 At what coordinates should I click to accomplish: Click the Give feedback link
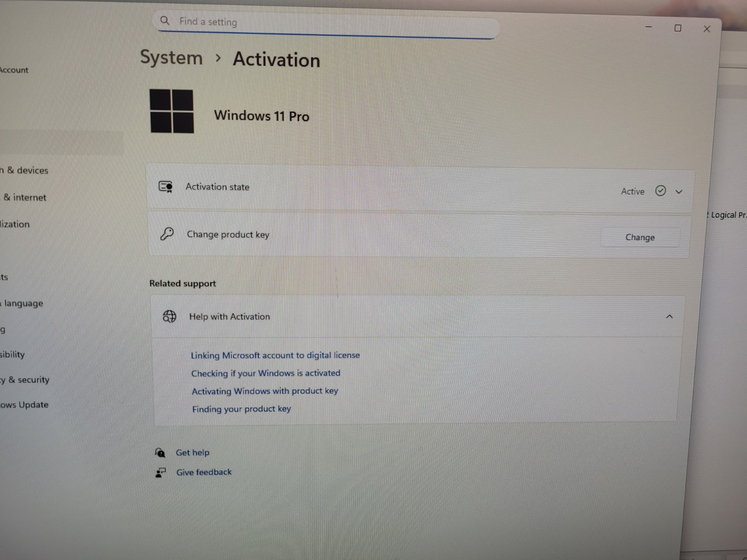[x=204, y=472]
